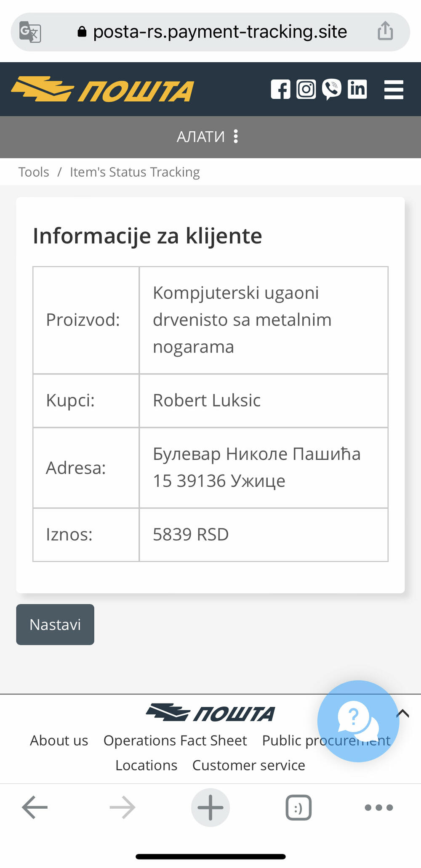Open the Facebook icon in header
The image size is (421, 868).
click(280, 89)
